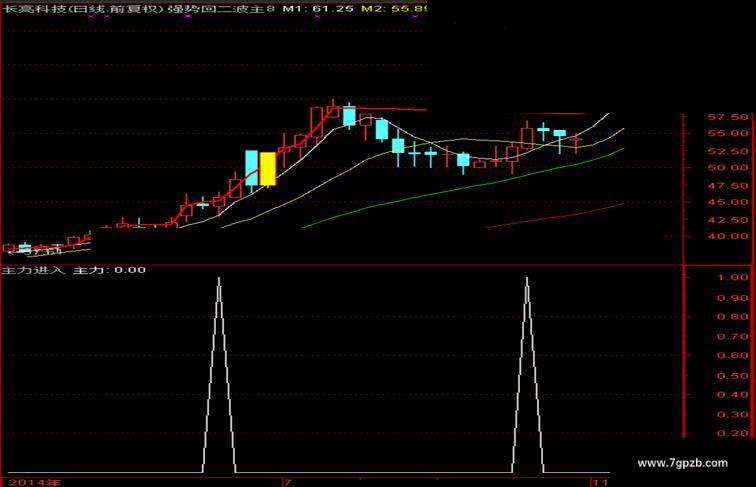This screenshot has width=756, height=487.
Task: Click the 主力: 0.00 value readout
Action: coord(109,270)
